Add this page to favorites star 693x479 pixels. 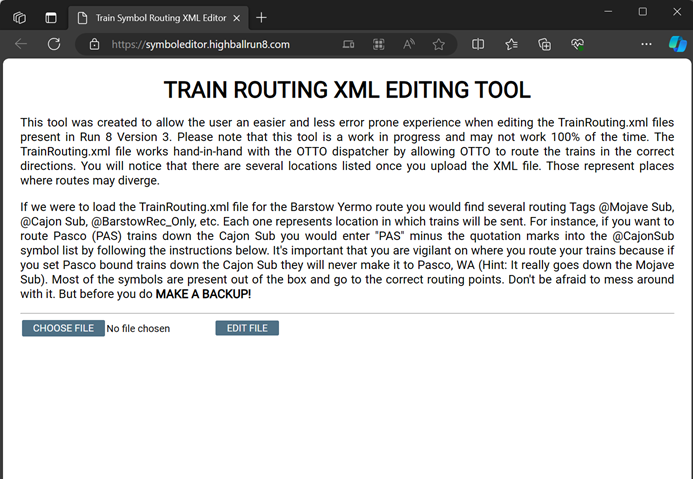tap(438, 44)
